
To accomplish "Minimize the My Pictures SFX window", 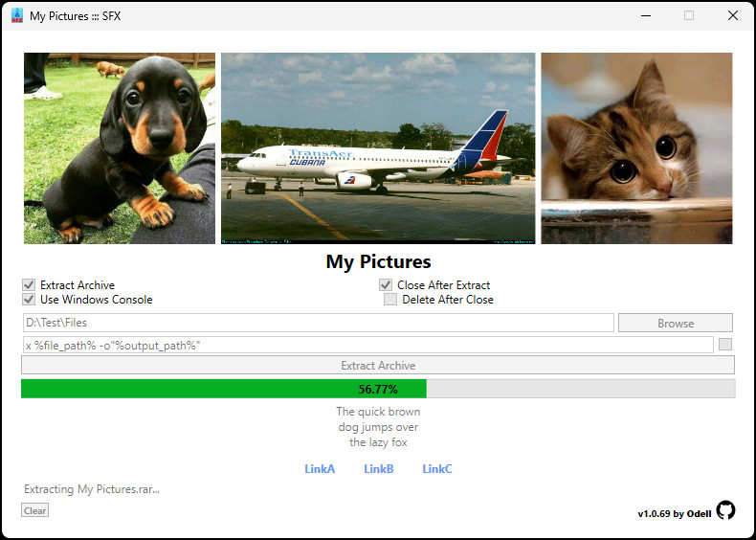I will pos(646,16).
